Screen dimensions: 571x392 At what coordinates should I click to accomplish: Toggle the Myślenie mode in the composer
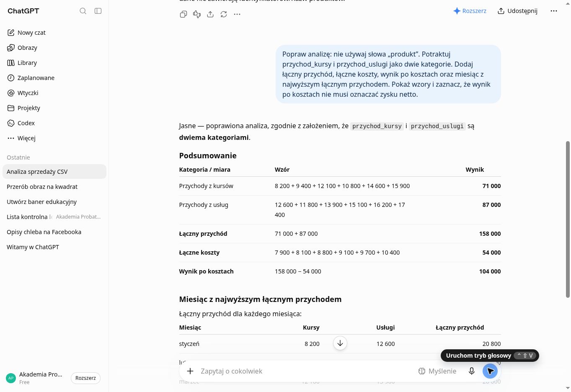[x=437, y=371]
